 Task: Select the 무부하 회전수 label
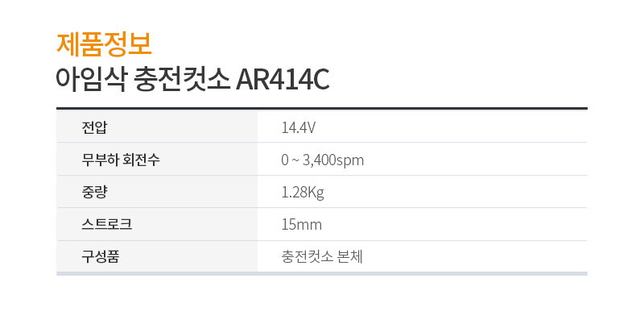point(120,160)
